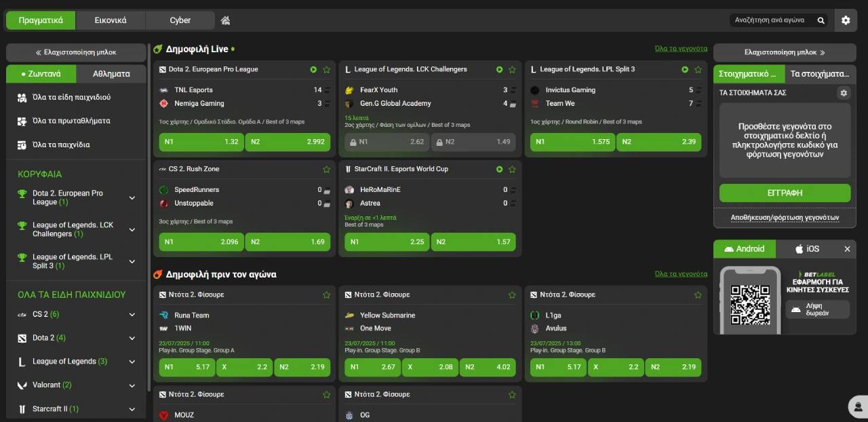Open Όλα τα γεγονότα link for pre-match section
Viewport: 868px width, 422px height.
[681, 274]
